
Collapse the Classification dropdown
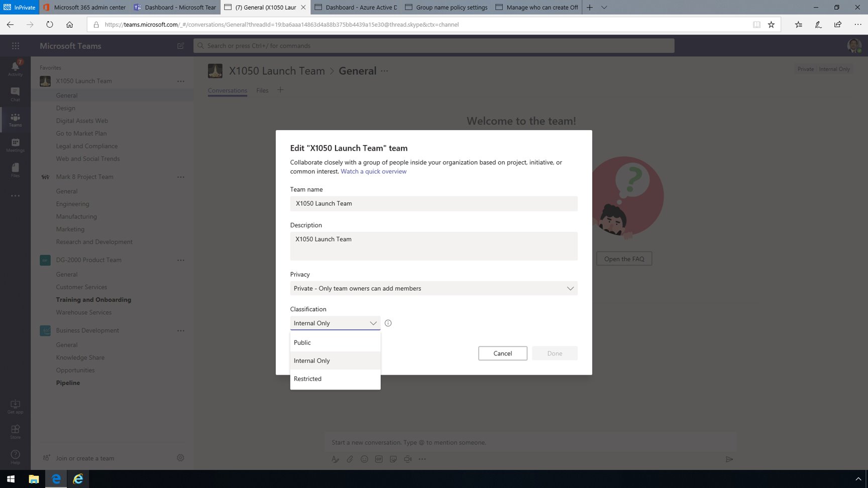click(x=373, y=323)
